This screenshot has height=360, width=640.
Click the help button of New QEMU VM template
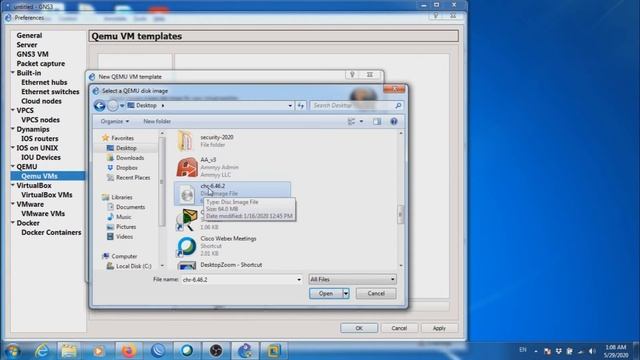[x=352, y=75]
